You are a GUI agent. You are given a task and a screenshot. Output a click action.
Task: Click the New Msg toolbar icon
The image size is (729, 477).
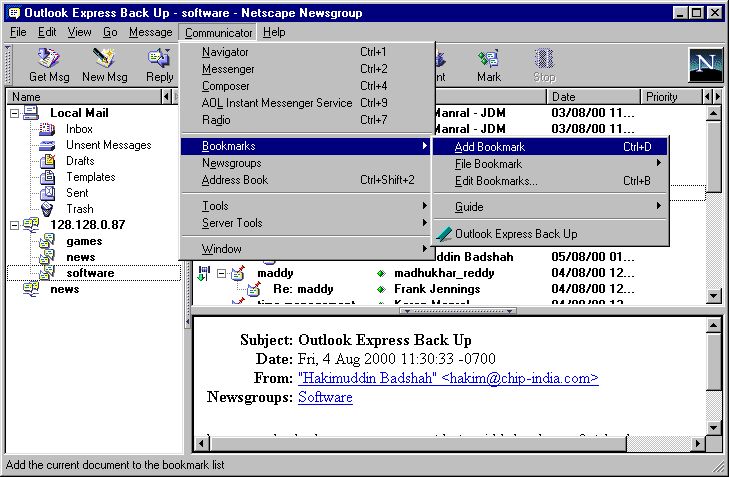(104, 58)
